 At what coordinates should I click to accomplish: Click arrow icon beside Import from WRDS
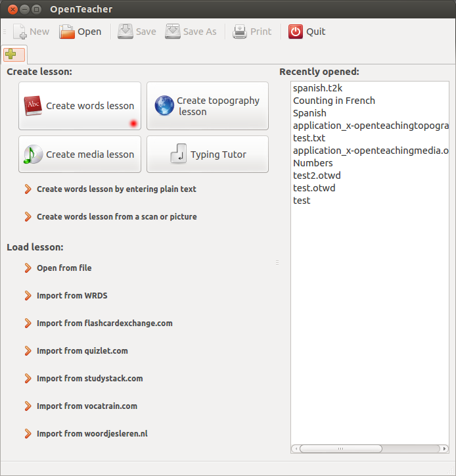(x=28, y=296)
